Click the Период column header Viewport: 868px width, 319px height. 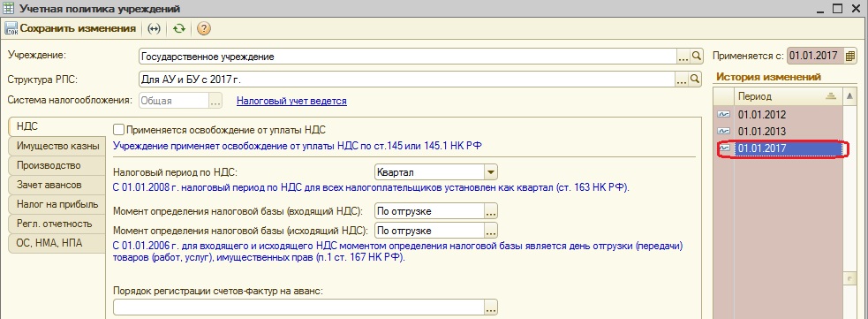point(788,96)
